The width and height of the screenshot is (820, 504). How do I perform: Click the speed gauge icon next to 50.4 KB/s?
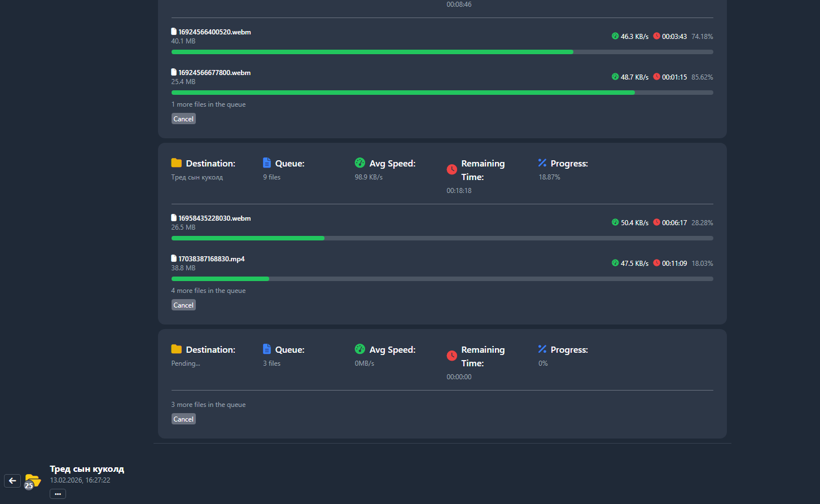(x=615, y=222)
